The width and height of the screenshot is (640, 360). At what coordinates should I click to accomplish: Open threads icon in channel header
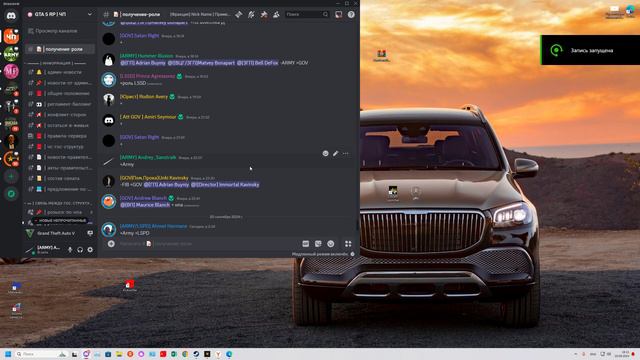[239, 15]
